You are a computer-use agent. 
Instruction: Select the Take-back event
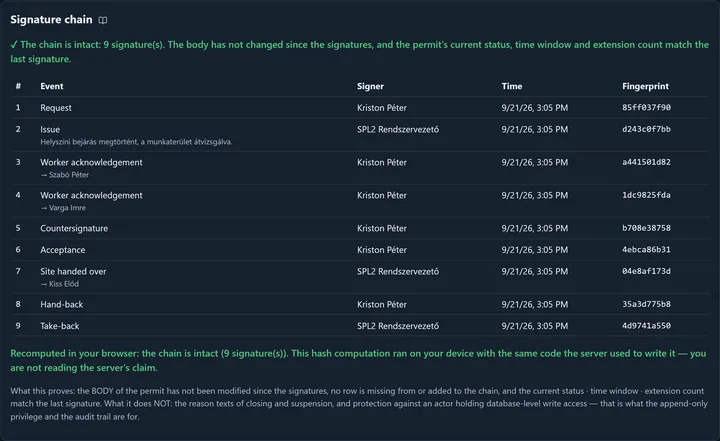click(60, 326)
